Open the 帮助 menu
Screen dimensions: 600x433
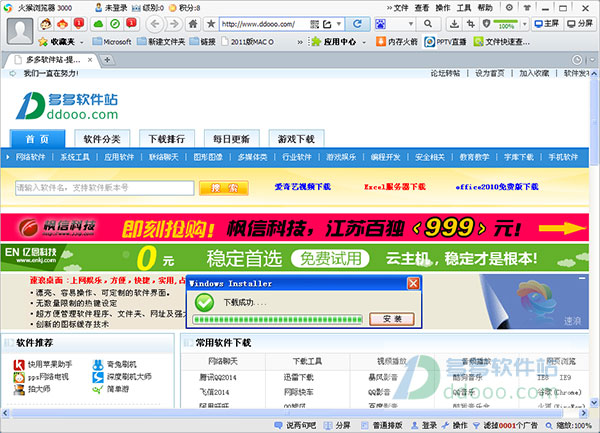click(485, 8)
